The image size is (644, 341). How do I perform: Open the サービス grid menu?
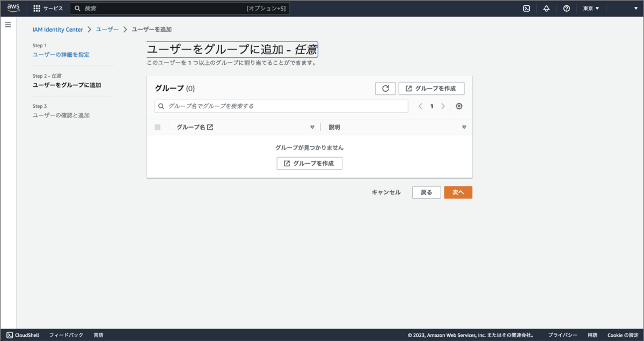48,9
